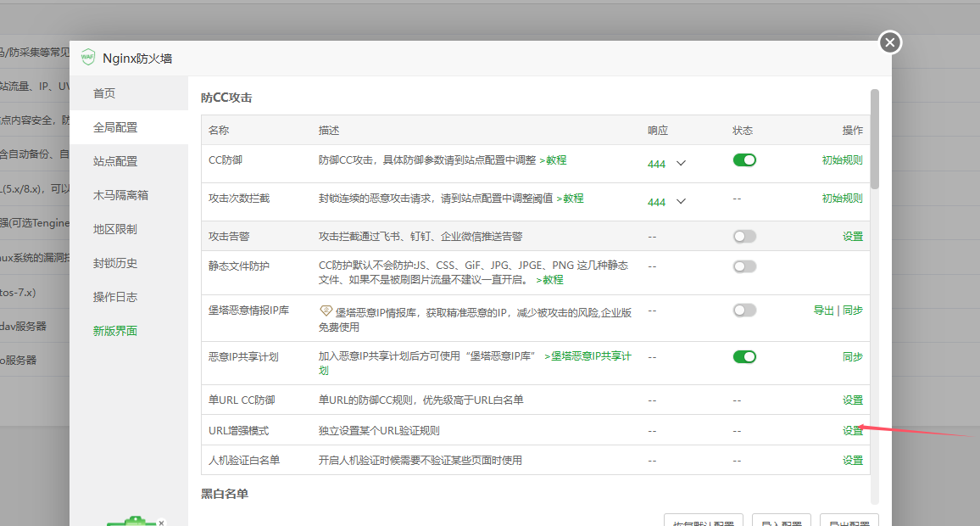Click the 静态文件防护 name cell
The width and height of the screenshot is (980, 526).
point(239,266)
